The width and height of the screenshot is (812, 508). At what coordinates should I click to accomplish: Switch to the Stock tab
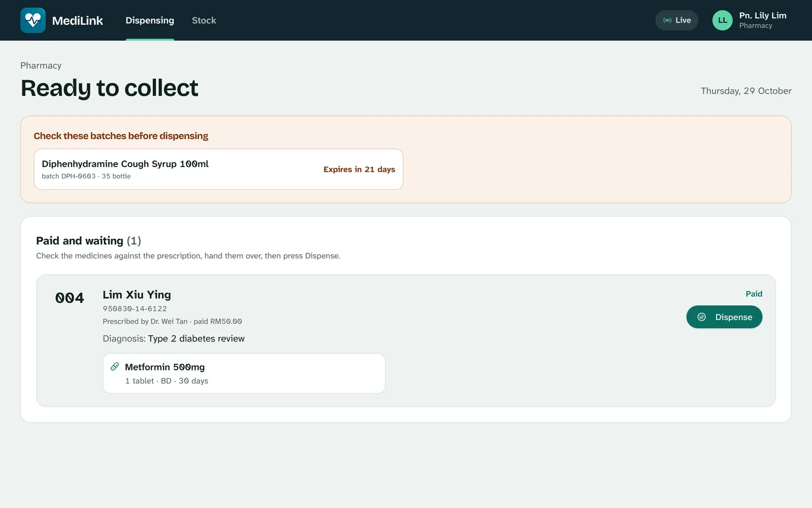tap(204, 20)
